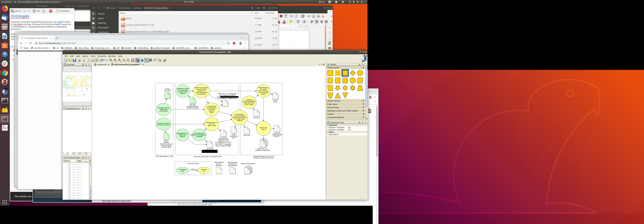Select the yellow filled square node swatch
The image size is (644, 224).
[338, 73]
